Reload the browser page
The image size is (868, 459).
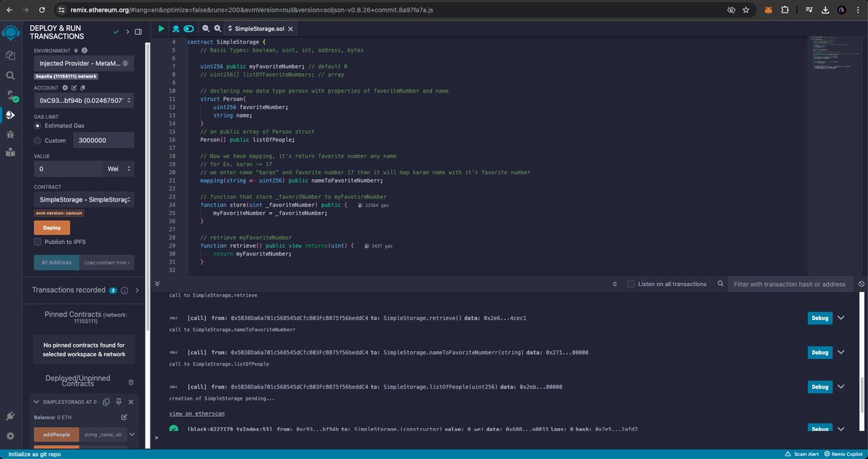pyautogui.click(x=41, y=10)
